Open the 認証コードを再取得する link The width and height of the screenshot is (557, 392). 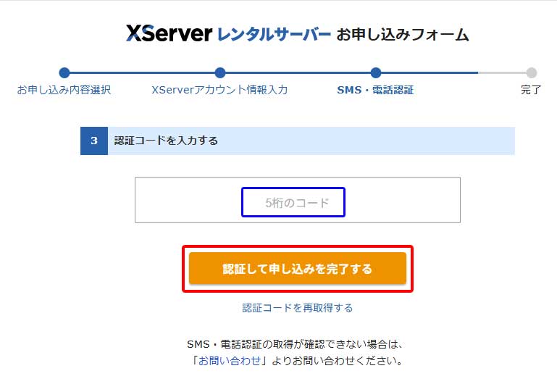click(x=297, y=308)
